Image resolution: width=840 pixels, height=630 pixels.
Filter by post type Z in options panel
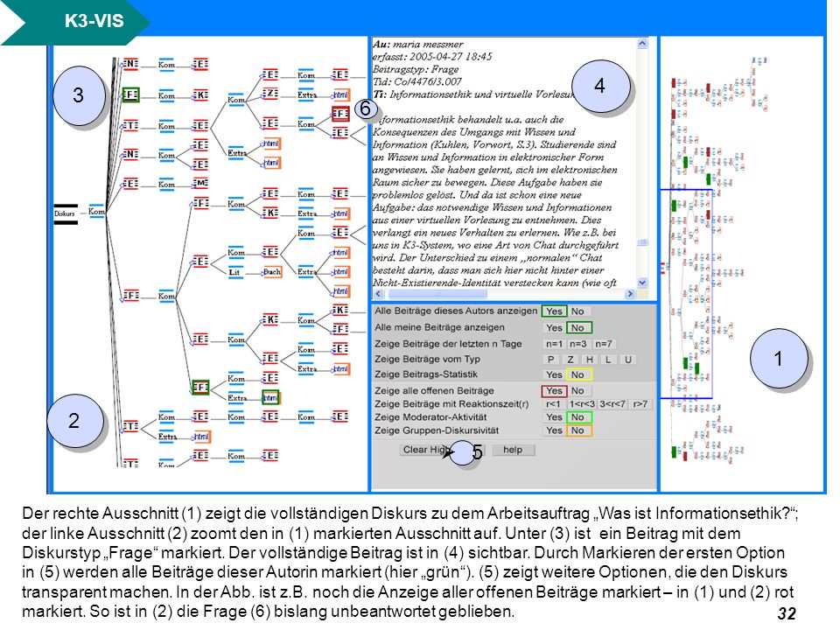(x=570, y=360)
